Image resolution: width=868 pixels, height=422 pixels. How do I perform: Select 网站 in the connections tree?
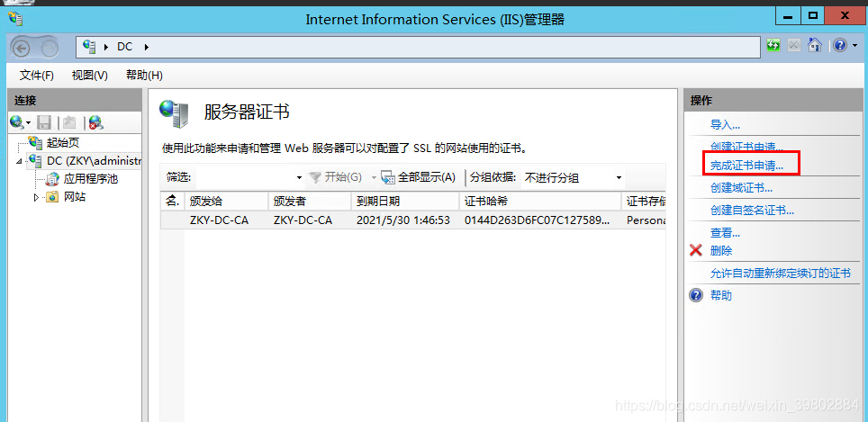(x=75, y=197)
